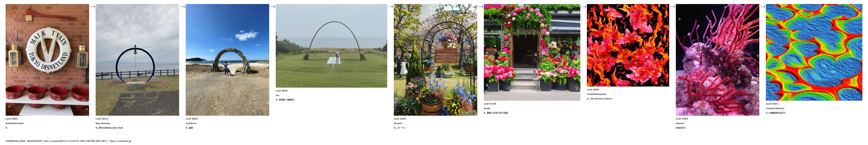Click author name YoshikiWatanabe

596,94
